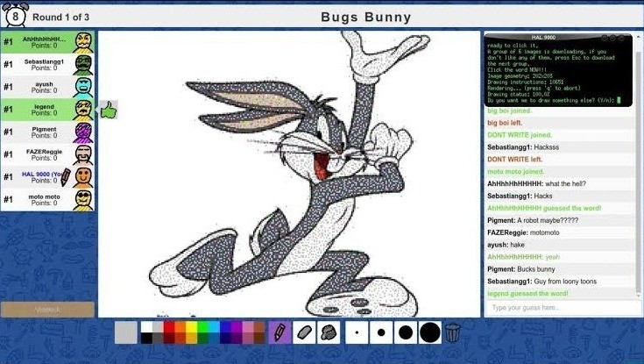Pick the dark brown color swatch
The height and width of the screenshot is (364, 644).
[258, 338]
